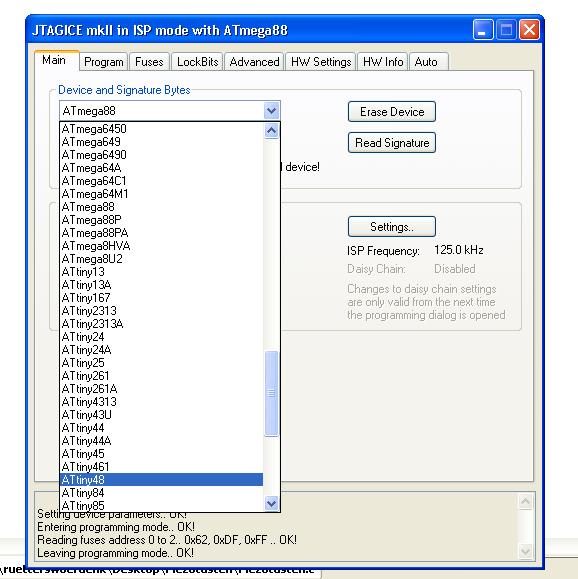
Task: Pick ATtiny261A in the list
Action: [161, 389]
